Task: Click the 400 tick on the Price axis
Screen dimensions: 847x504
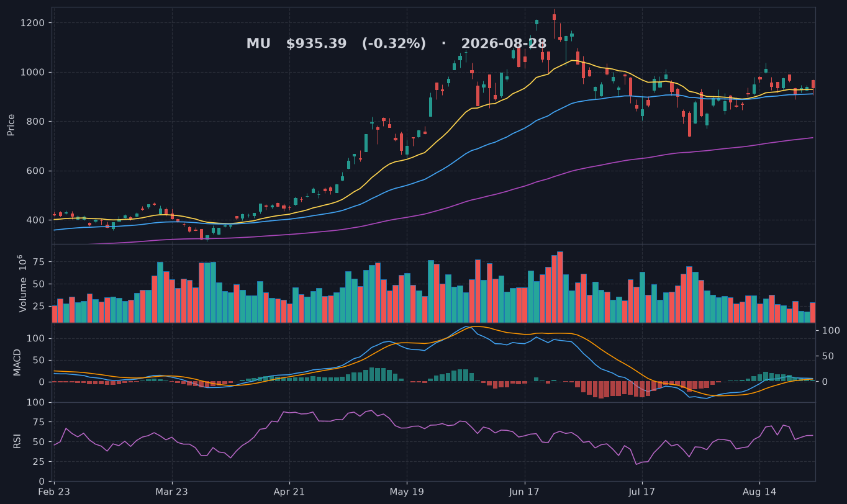Action: [x=36, y=220]
